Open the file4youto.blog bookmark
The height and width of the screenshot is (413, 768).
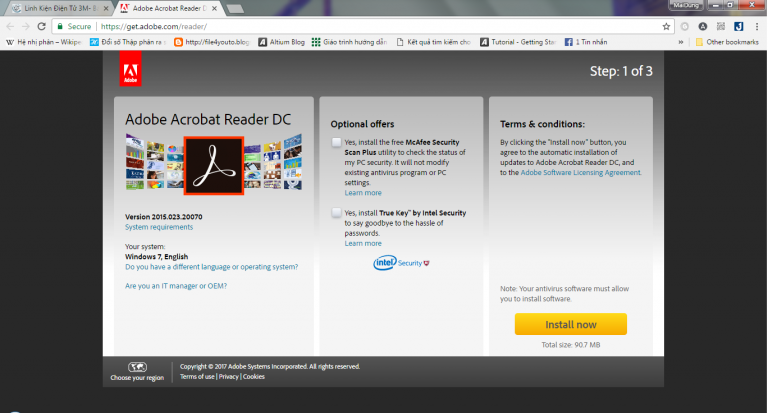pyautogui.click(x=212, y=42)
